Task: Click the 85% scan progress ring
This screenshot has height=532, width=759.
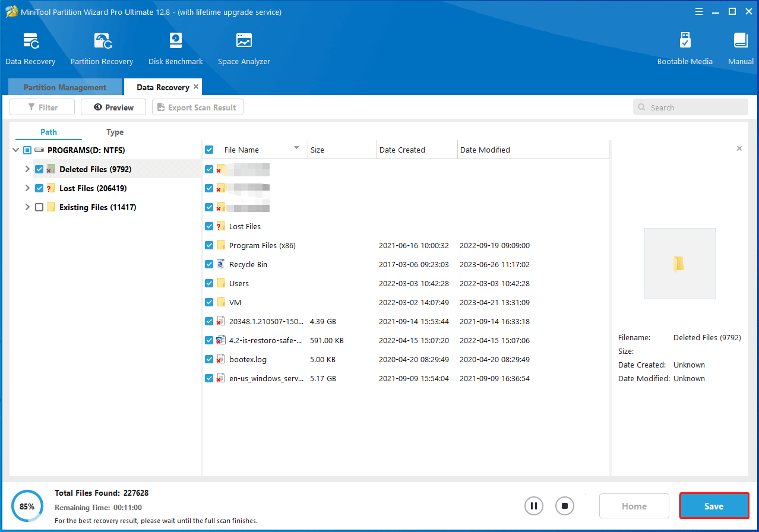Action: (27, 506)
